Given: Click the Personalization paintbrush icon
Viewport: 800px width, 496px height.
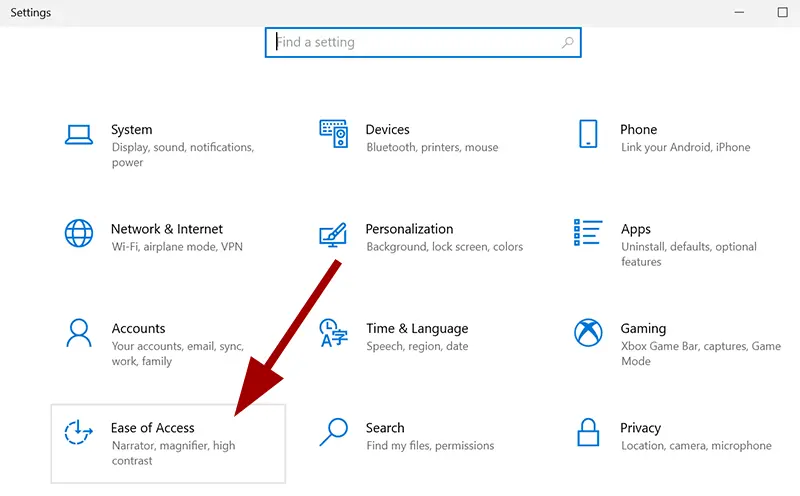Looking at the screenshot, I should point(333,235).
